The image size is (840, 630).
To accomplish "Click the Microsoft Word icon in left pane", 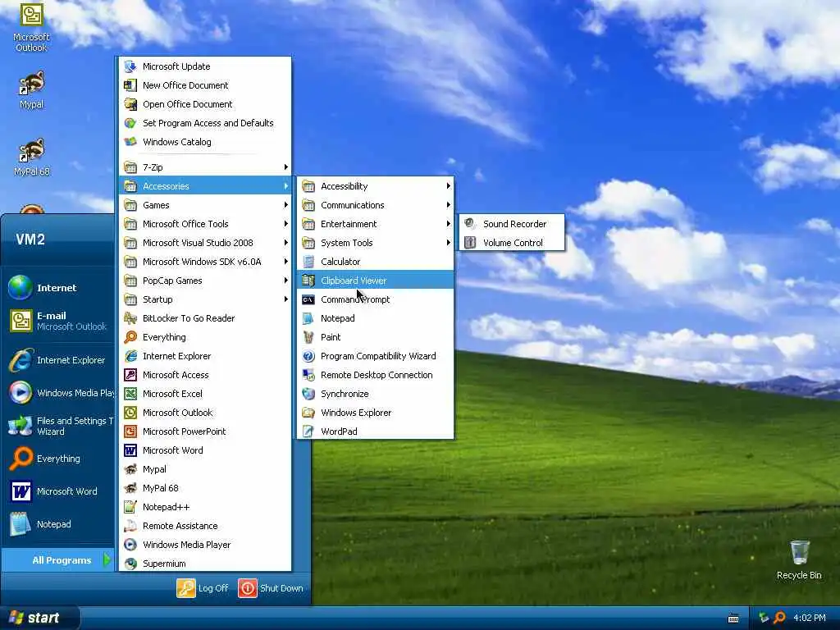I will (21, 491).
